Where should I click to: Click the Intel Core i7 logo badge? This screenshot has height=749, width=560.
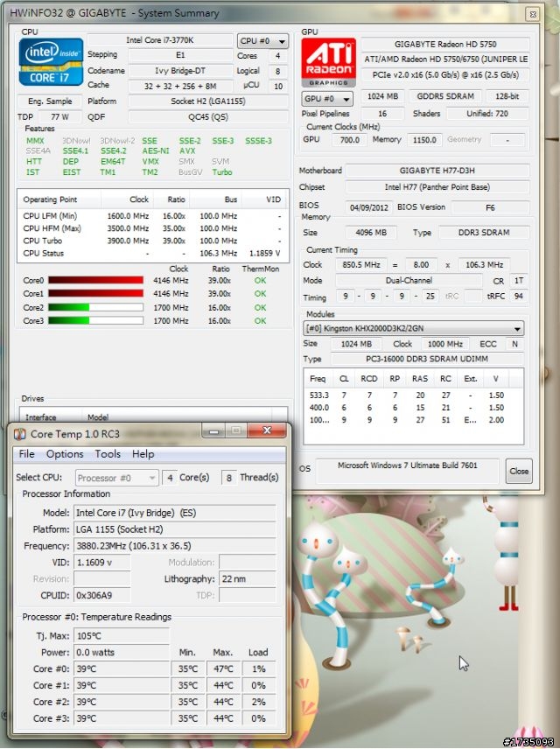pos(51,63)
